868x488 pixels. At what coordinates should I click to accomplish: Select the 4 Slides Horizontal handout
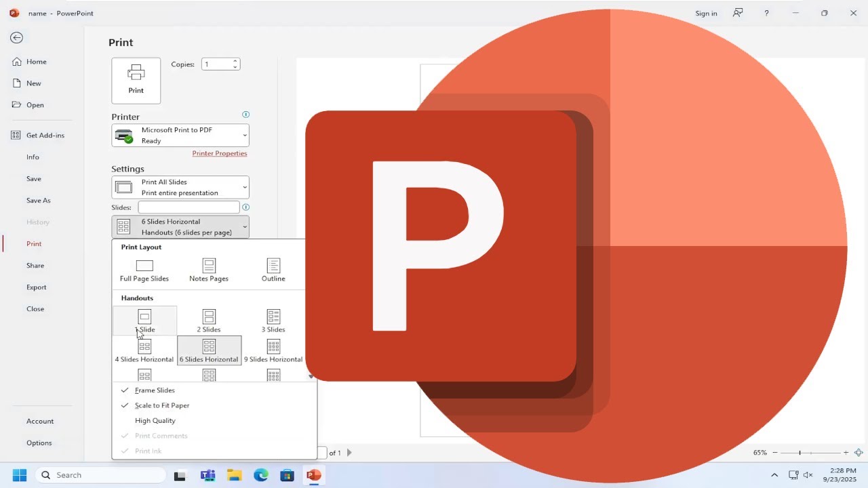tap(144, 350)
